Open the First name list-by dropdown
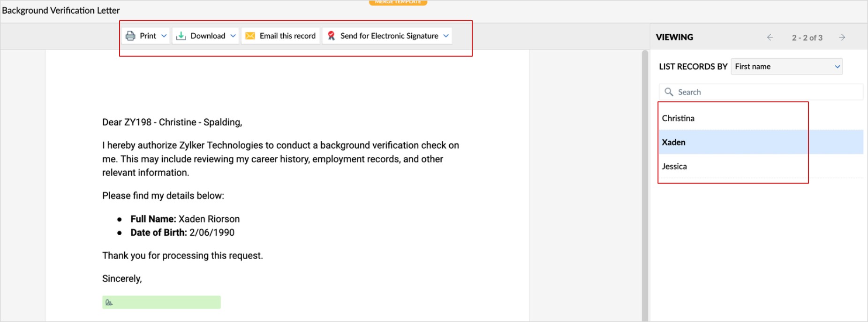868x322 pixels. coord(787,67)
